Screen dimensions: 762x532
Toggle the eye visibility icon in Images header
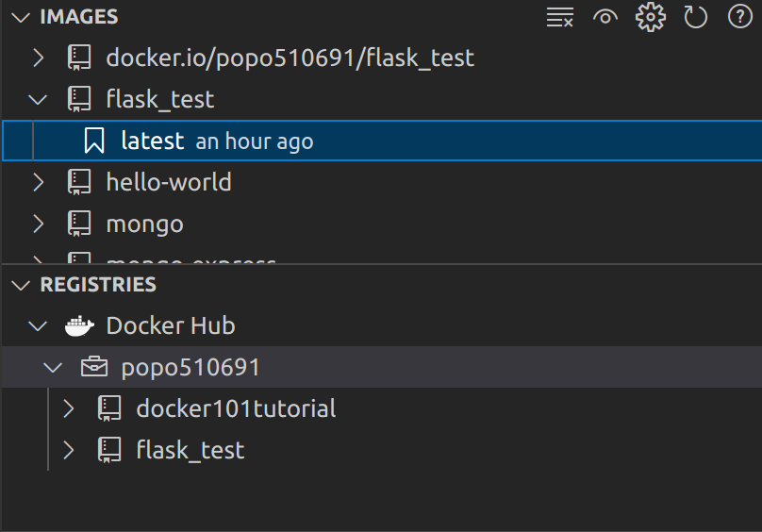[605, 18]
